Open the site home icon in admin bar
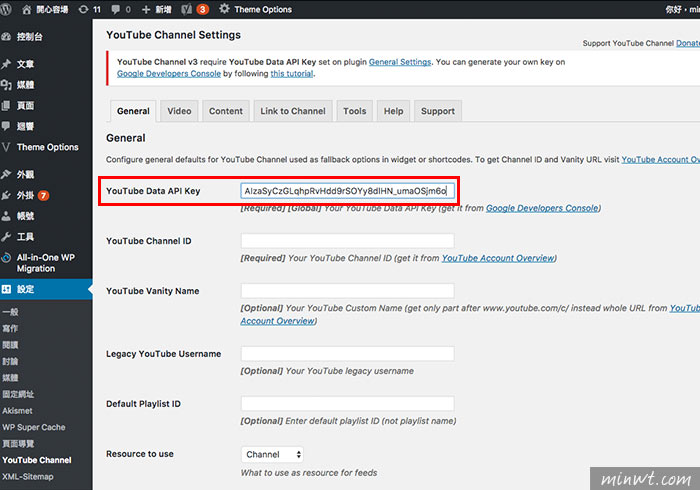The width and height of the screenshot is (700, 490). [x=27, y=9]
